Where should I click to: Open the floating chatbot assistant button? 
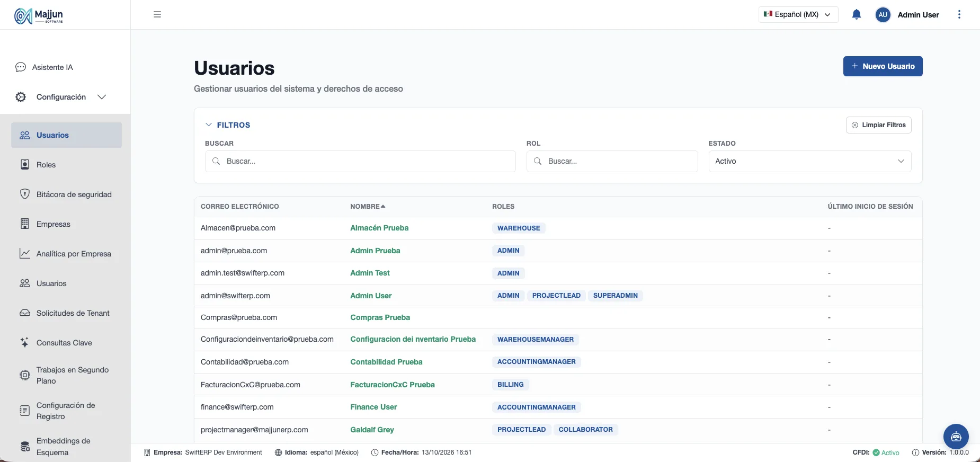[x=956, y=437]
